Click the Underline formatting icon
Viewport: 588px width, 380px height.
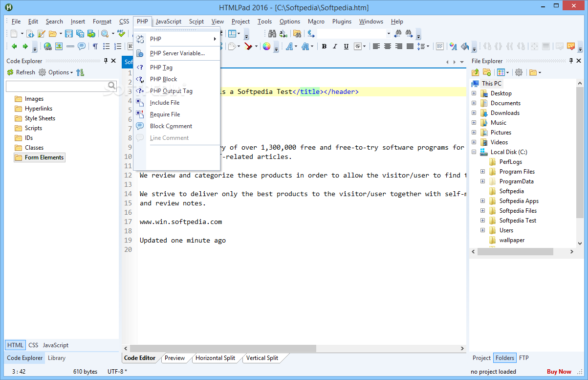346,46
